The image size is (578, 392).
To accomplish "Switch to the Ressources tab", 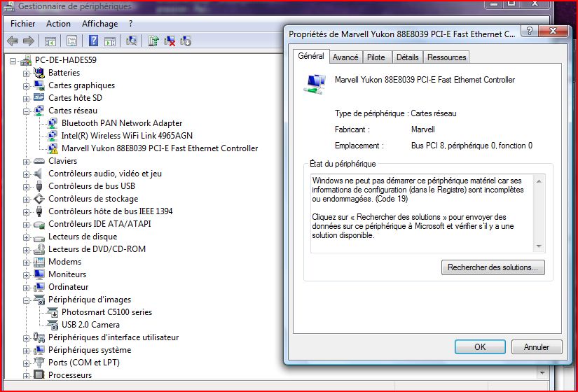I will [x=446, y=57].
